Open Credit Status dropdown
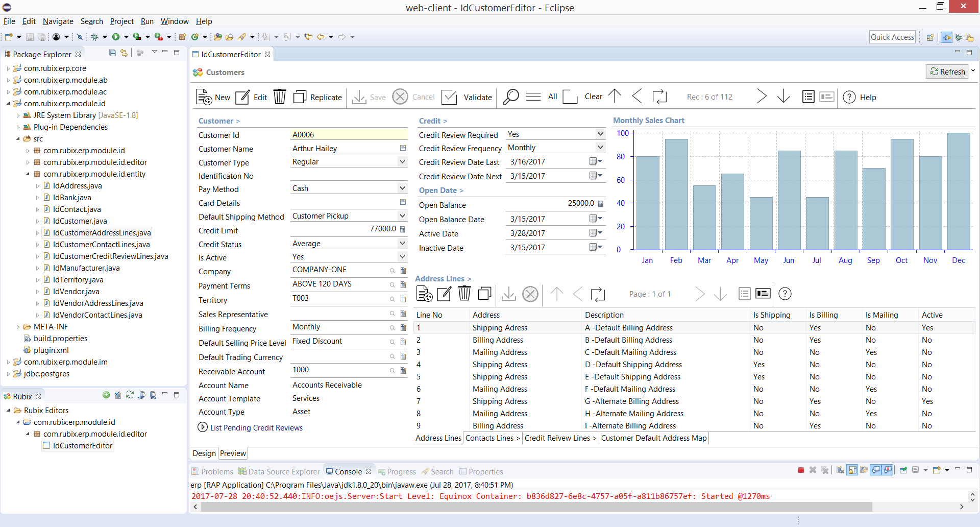Screen dimensions: 980x527 [402, 243]
